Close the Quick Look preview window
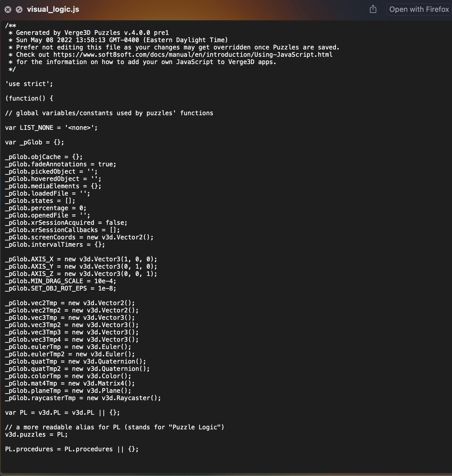This screenshot has height=476, width=452. [8, 10]
